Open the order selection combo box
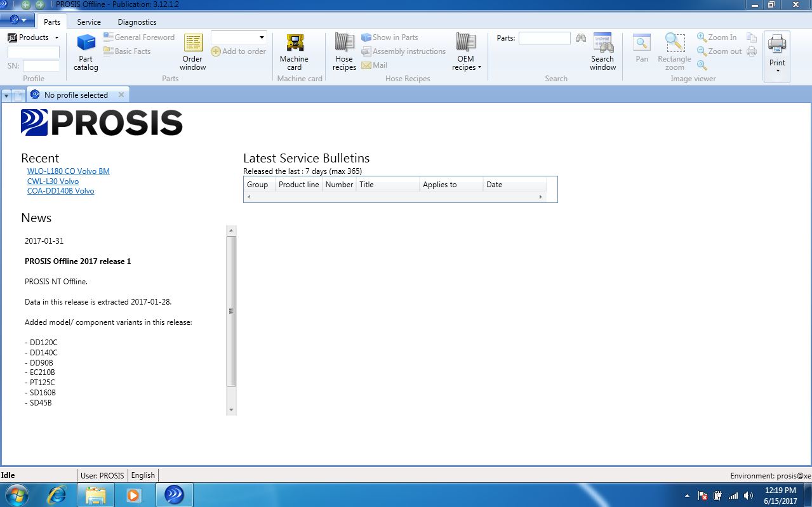Screen dimensions: 812x507 (x=239, y=37)
